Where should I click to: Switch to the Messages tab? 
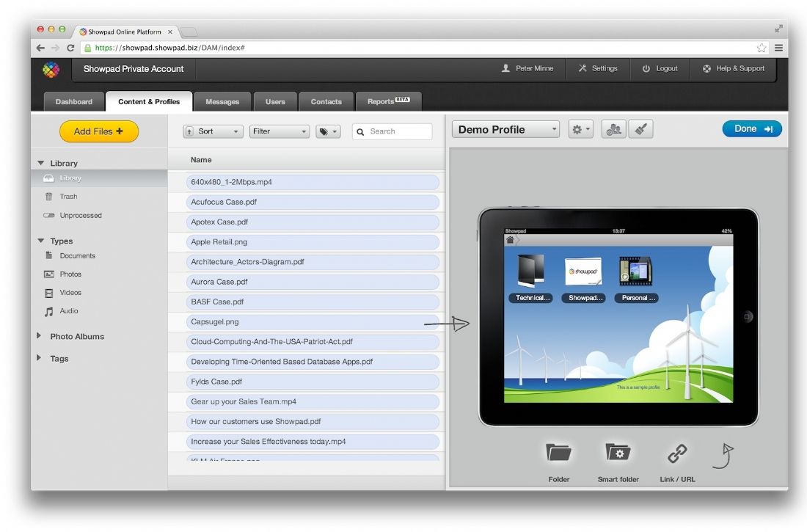click(x=222, y=101)
